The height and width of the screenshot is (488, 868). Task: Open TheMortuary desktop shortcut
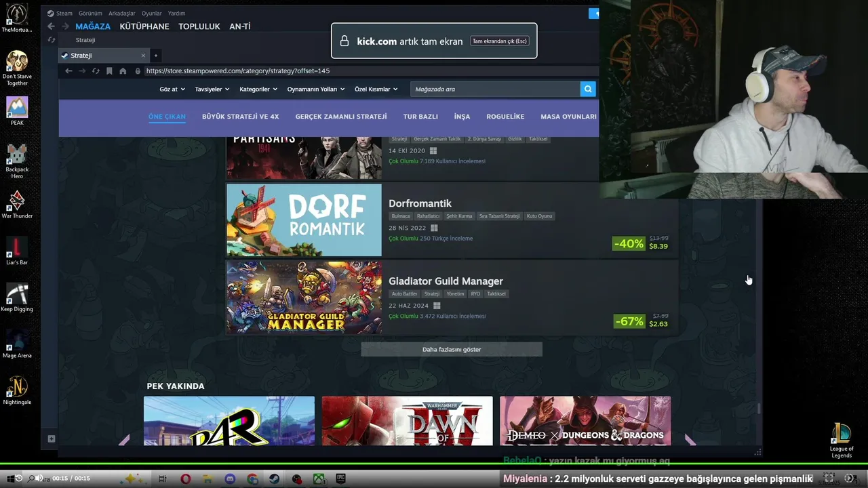coord(17,18)
